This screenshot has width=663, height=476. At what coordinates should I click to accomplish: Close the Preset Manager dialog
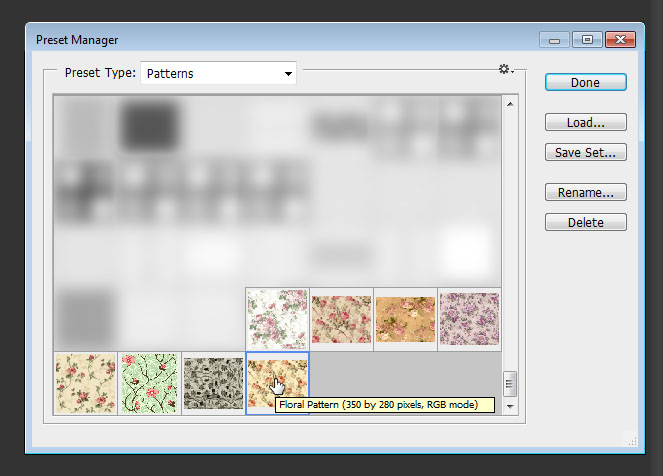point(620,40)
